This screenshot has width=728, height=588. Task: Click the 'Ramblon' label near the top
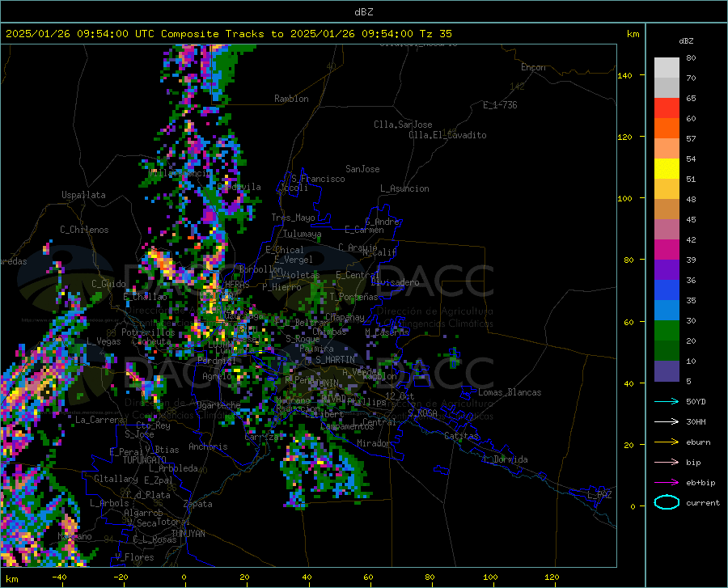291,99
